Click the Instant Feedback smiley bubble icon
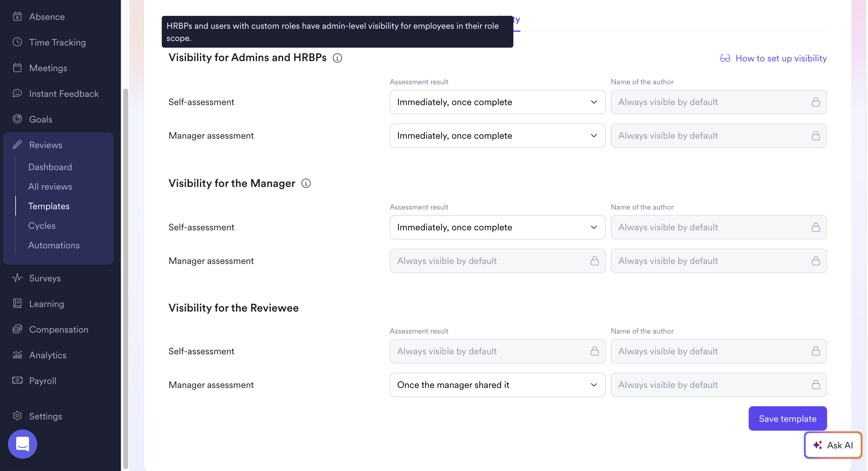868x471 pixels. 17,93
